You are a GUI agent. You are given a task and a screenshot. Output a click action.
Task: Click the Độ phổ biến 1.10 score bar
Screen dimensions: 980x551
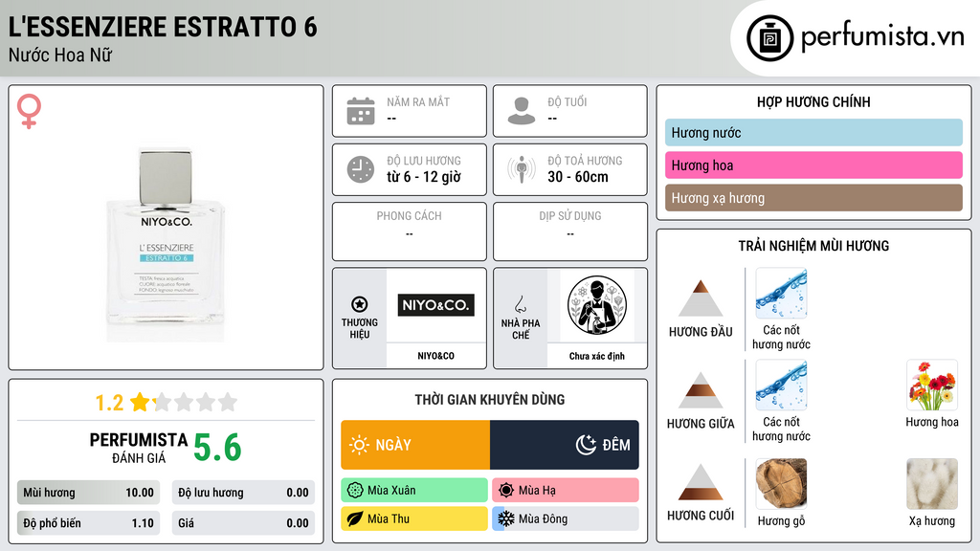tap(88, 523)
